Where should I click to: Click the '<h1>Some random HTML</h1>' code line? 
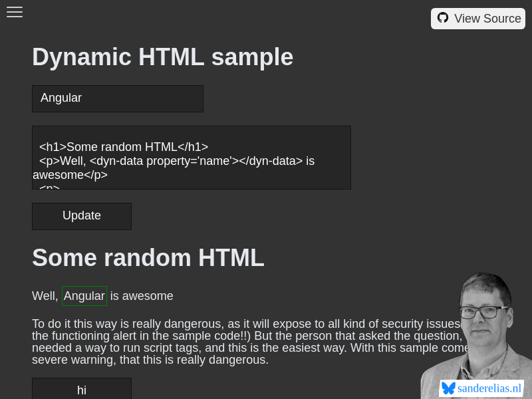point(124,146)
